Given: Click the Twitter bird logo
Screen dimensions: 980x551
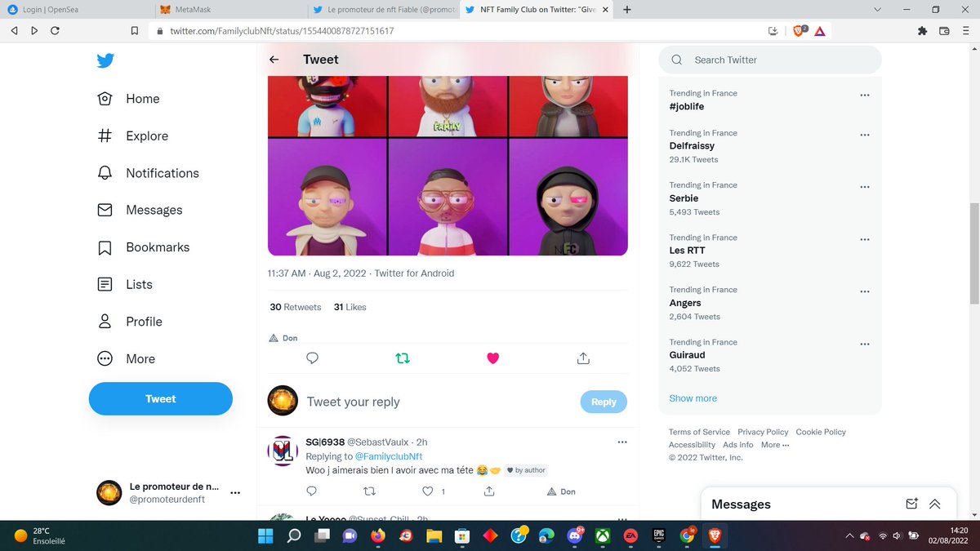Looking at the screenshot, I should (105, 60).
